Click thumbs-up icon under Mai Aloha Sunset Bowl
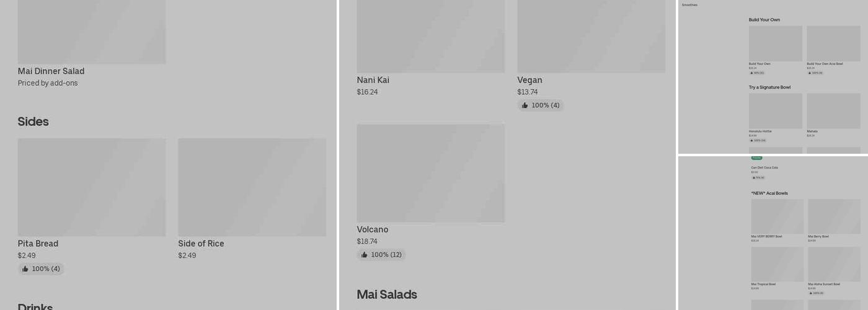Image resolution: width=868 pixels, height=310 pixels. [x=810, y=293]
